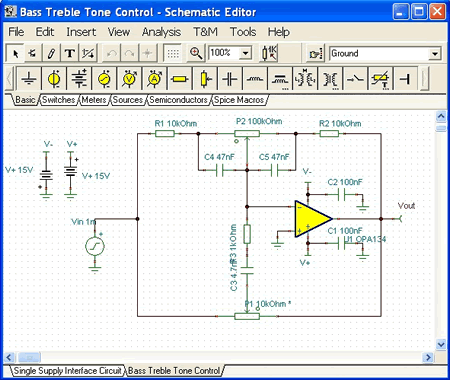The width and height of the screenshot is (450, 380).
Task: Switch to the Meters component tab
Action: point(94,100)
